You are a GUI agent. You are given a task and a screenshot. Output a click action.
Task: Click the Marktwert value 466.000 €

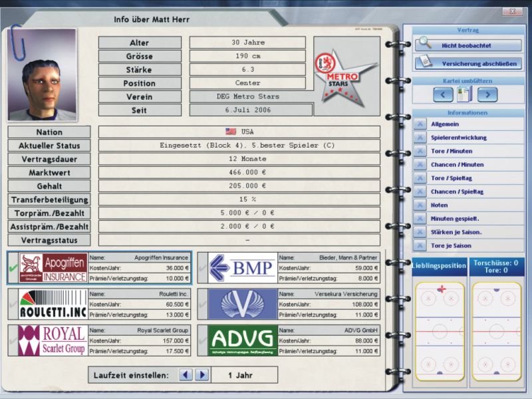click(x=247, y=172)
